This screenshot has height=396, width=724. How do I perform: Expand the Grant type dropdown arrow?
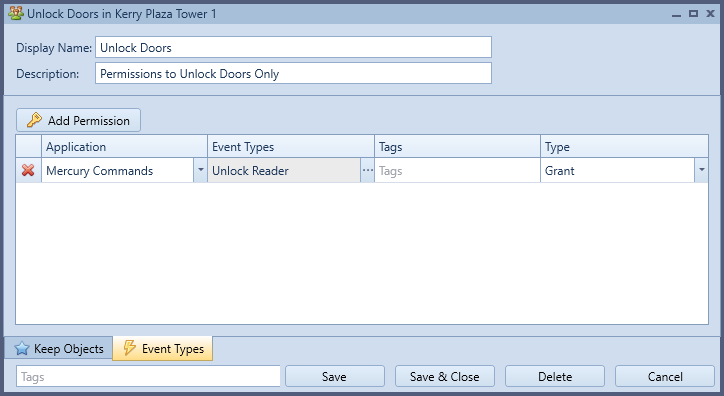point(701,170)
